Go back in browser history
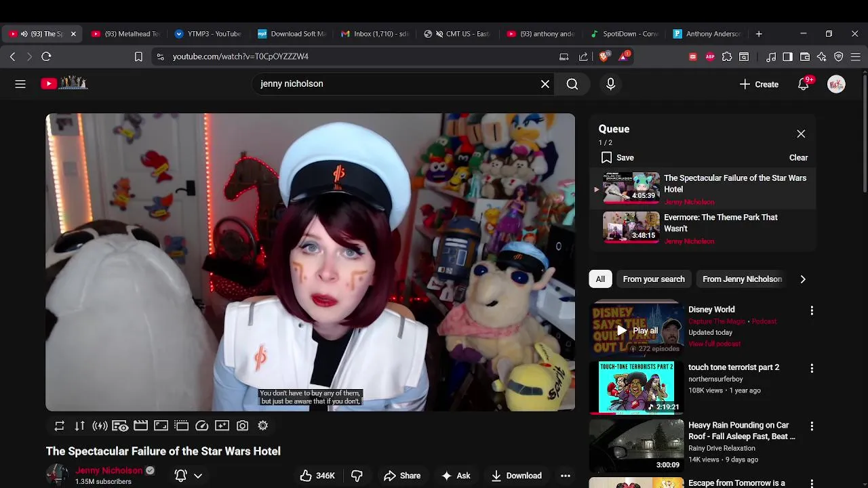The height and width of the screenshot is (488, 868). (x=12, y=57)
